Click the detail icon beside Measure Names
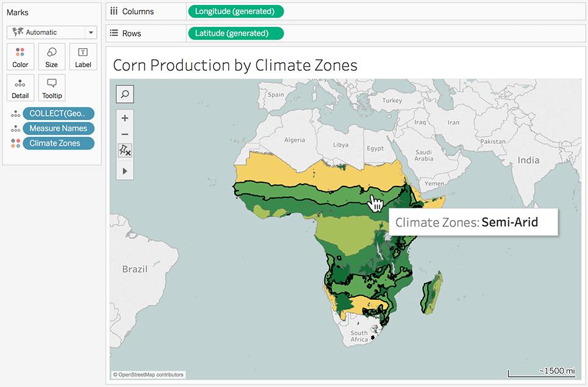 pyautogui.click(x=15, y=129)
